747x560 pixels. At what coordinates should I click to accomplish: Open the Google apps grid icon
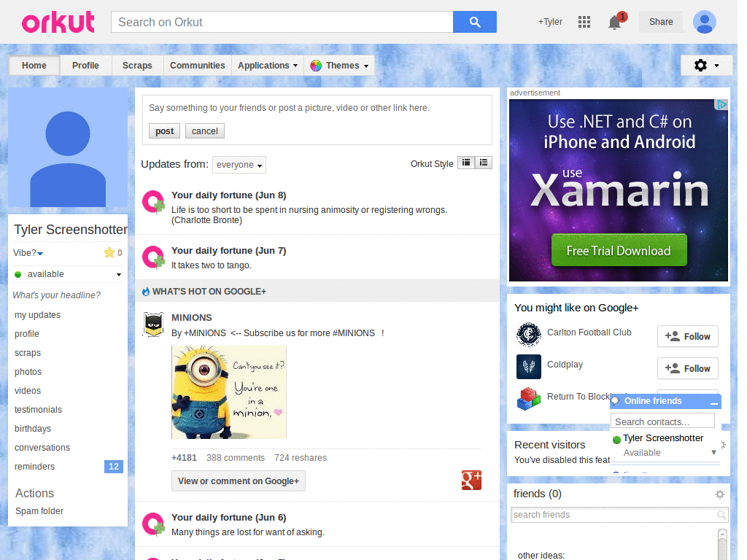pos(584,22)
